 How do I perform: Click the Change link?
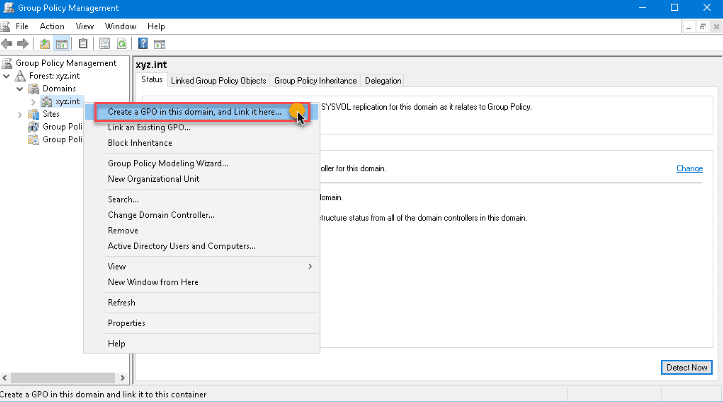click(x=689, y=168)
